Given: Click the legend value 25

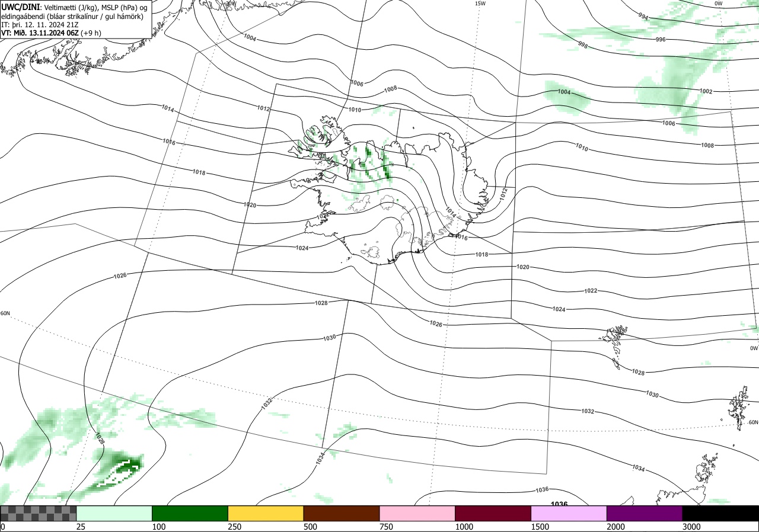Looking at the screenshot, I should (81, 527).
